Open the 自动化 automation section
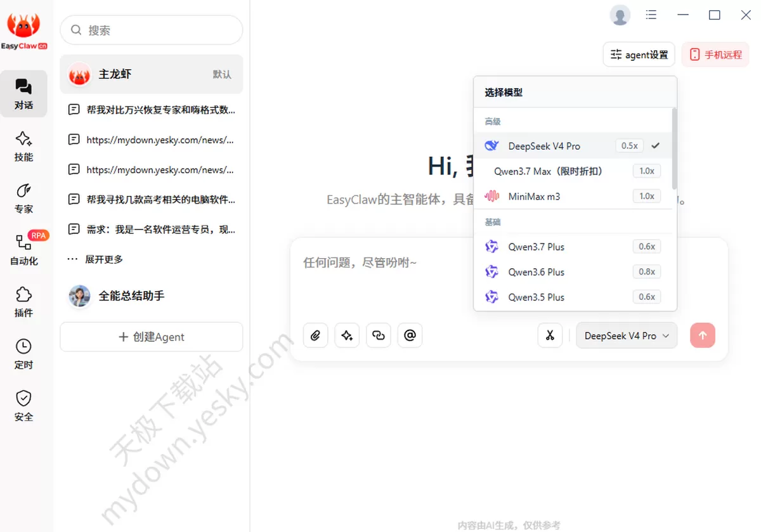This screenshot has height=532, width=761. (x=23, y=250)
